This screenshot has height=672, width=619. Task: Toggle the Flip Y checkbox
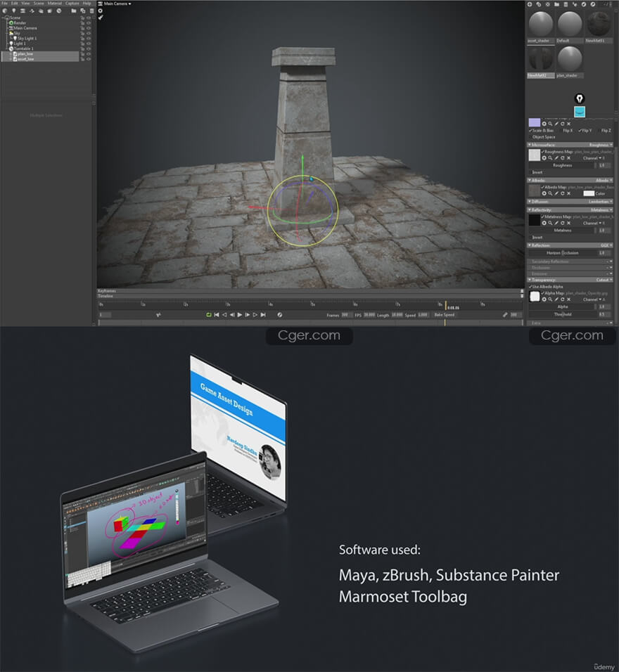[580, 130]
